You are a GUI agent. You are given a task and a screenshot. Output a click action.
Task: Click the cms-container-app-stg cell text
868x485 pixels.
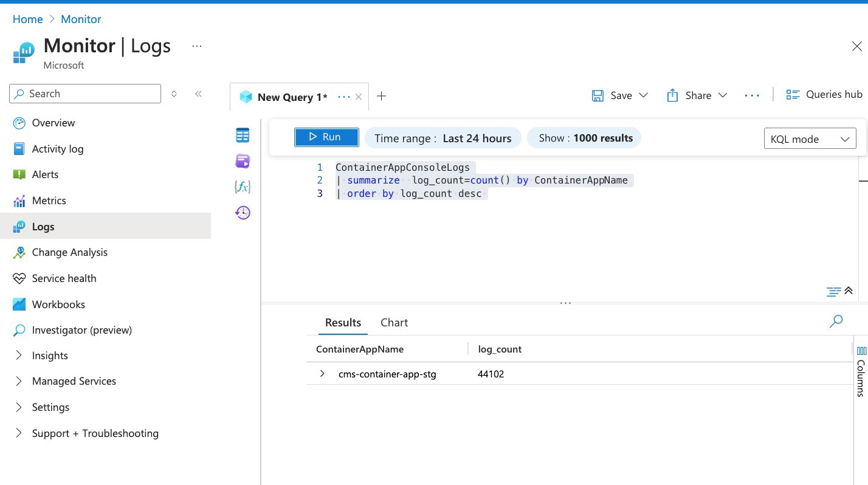(387, 374)
